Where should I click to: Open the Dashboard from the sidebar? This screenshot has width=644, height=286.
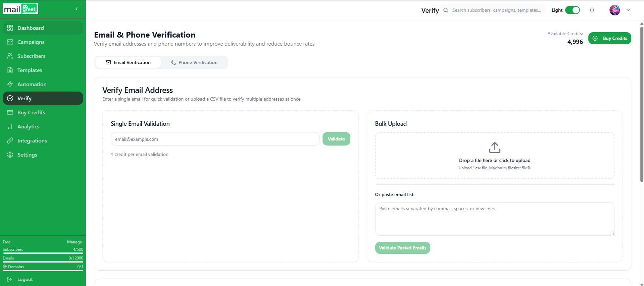click(x=10, y=28)
